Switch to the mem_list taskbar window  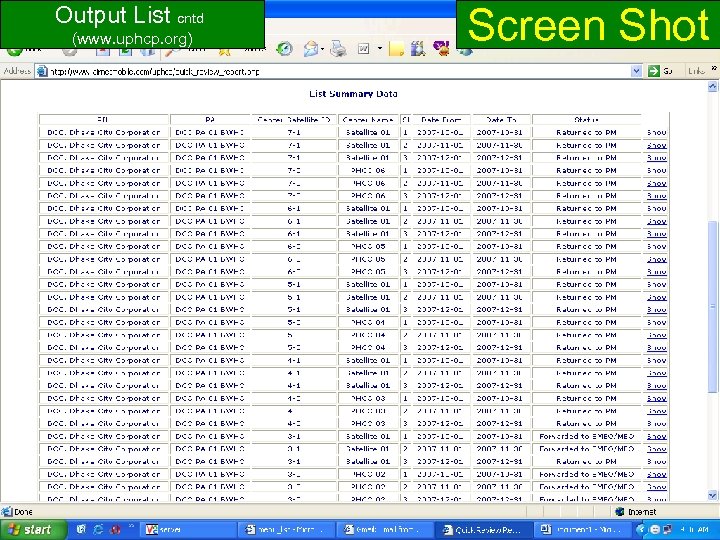pos(285,529)
